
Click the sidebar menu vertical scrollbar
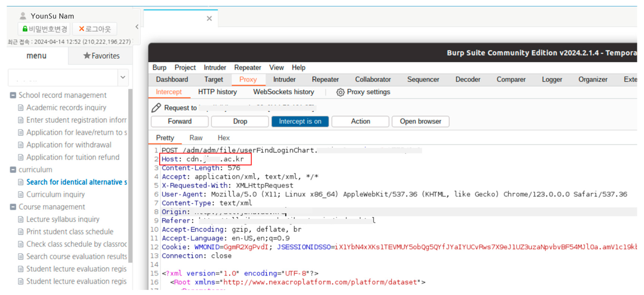[x=130, y=175]
